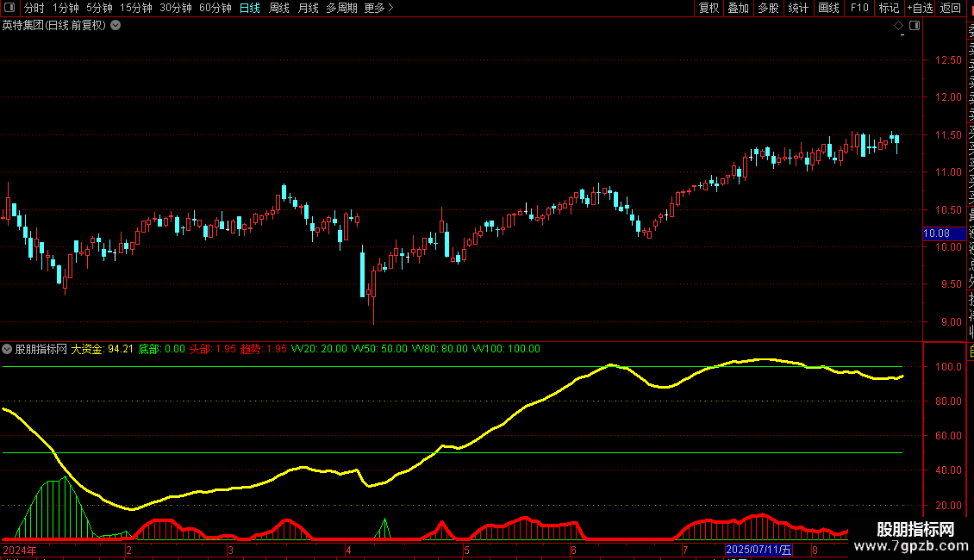Click the 股朋指标网 indicator name
Screen dimensions: 974x560
pyautogui.click(x=41, y=349)
